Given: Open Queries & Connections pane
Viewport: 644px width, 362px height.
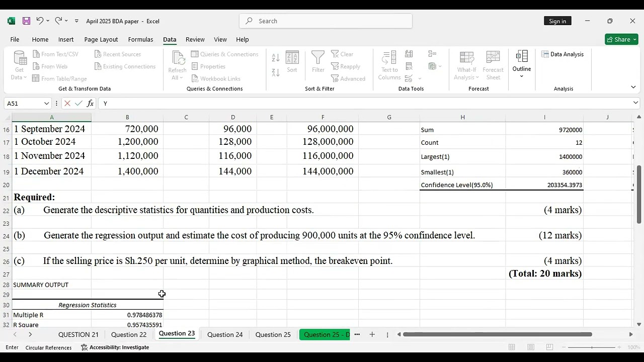Looking at the screenshot, I should click(224, 54).
